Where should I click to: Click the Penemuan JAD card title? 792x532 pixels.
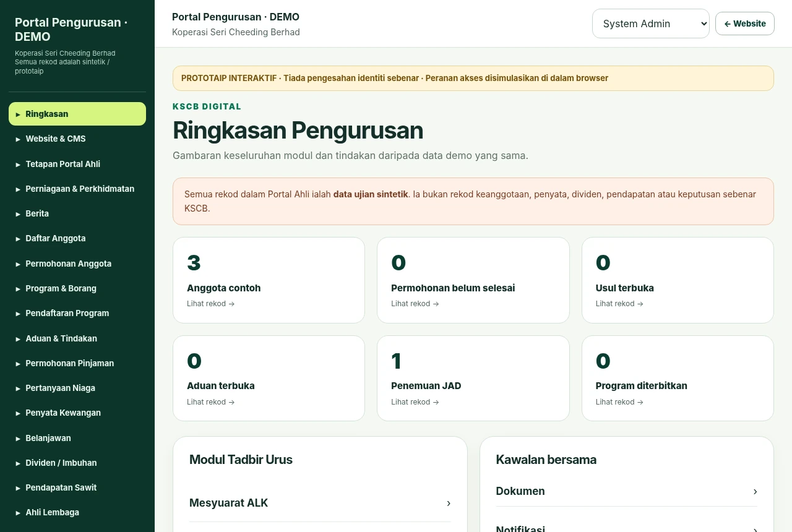pyautogui.click(x=426, y=385)
